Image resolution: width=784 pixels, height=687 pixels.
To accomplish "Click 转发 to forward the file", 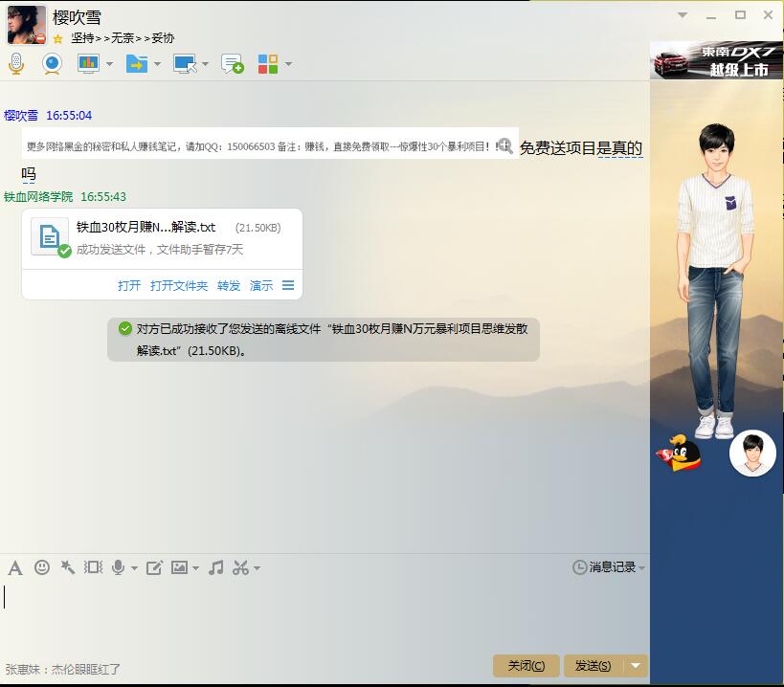I will pos(229,285).
